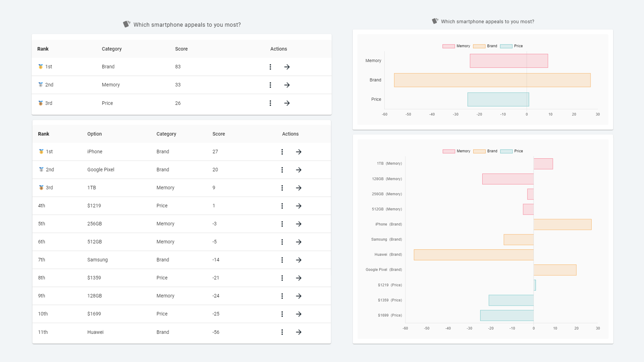Toggle Price legend swatch in the options chart
This screenshot has height=362, width=644.
click(x=506, y=151)
